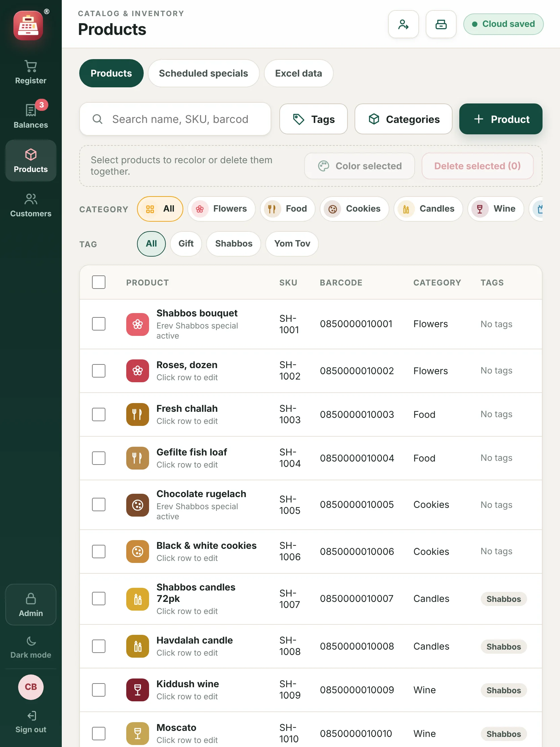Filter by Wine category
This screenshot has height=747, width=560.
[496, 209]
